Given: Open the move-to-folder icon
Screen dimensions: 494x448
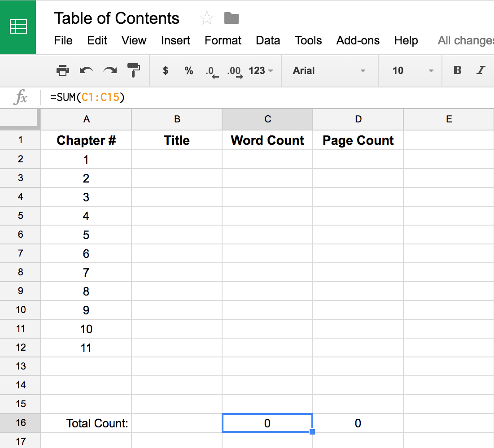Looking at the screenshot, I should [x=232, y=18].
